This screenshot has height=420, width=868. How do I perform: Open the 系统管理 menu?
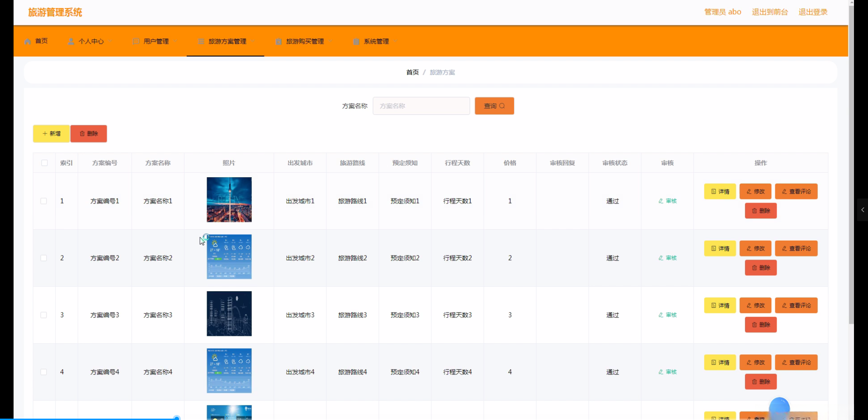click(x=376, y=41)
